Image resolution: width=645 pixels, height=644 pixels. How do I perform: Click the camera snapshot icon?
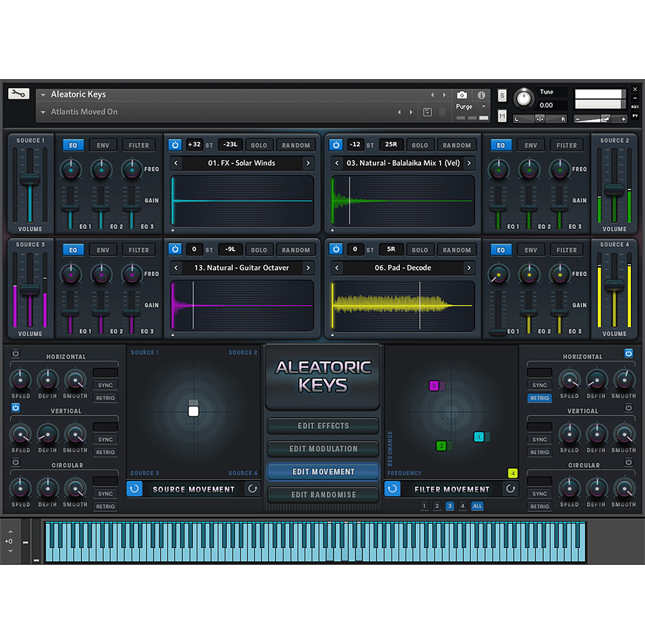pyautogui.click(x=462, y=95)
